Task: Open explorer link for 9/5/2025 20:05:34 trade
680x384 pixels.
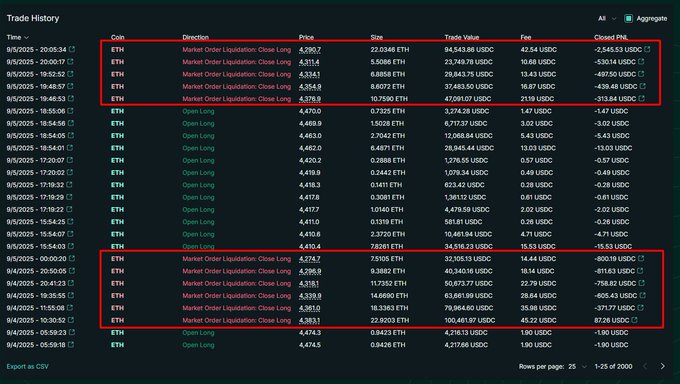Action: pos(72,49)
